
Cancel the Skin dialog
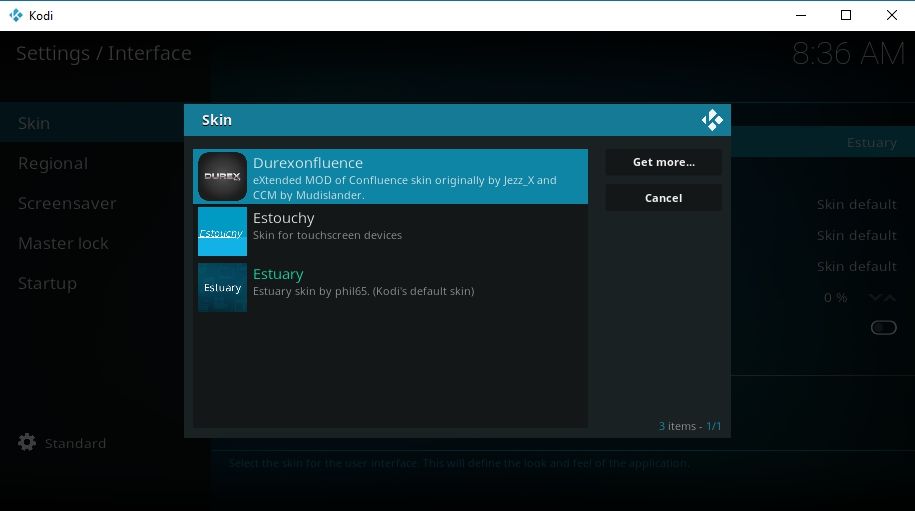663,198
